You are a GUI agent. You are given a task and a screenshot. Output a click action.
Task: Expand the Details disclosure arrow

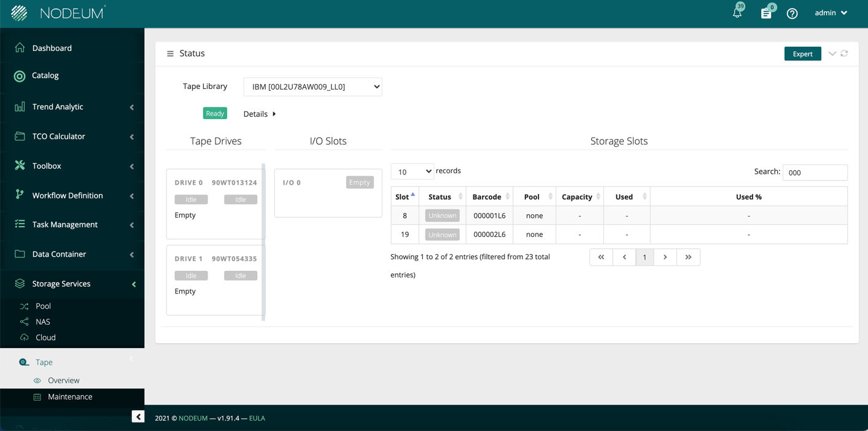[x=274, y=114]
